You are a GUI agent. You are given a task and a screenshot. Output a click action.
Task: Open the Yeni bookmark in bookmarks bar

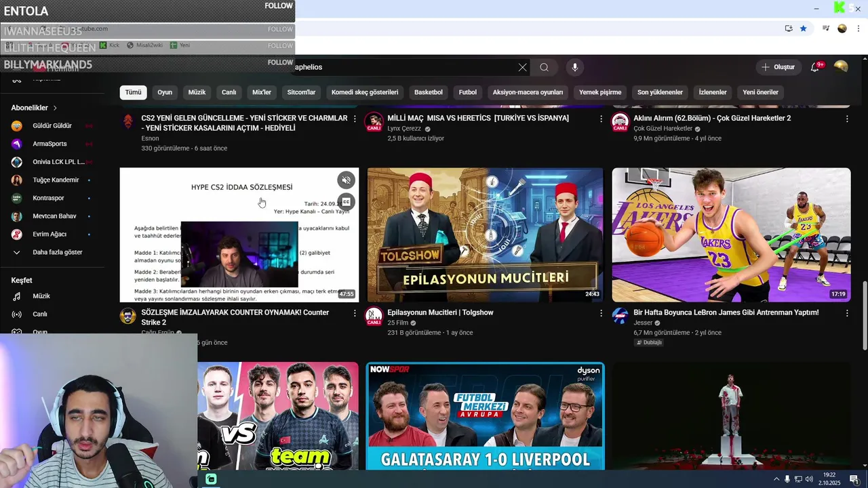pos(180,45)
